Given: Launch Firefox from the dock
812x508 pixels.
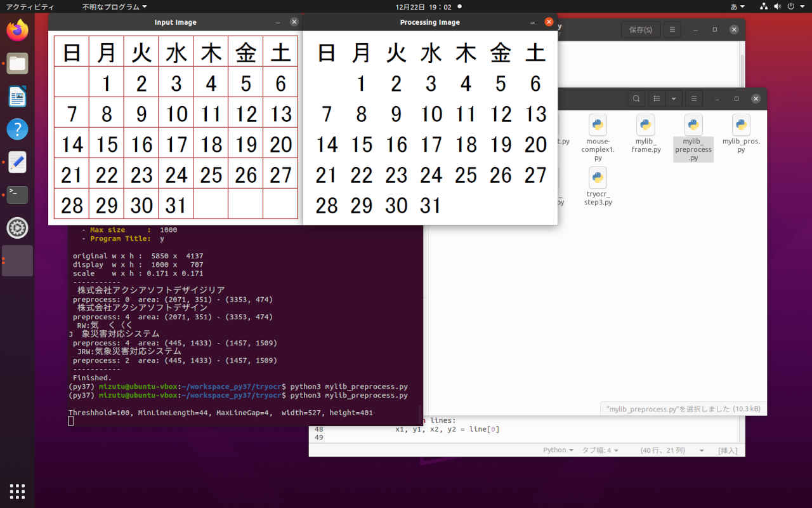Looking at the screenshot, I should tap(17, 30).
